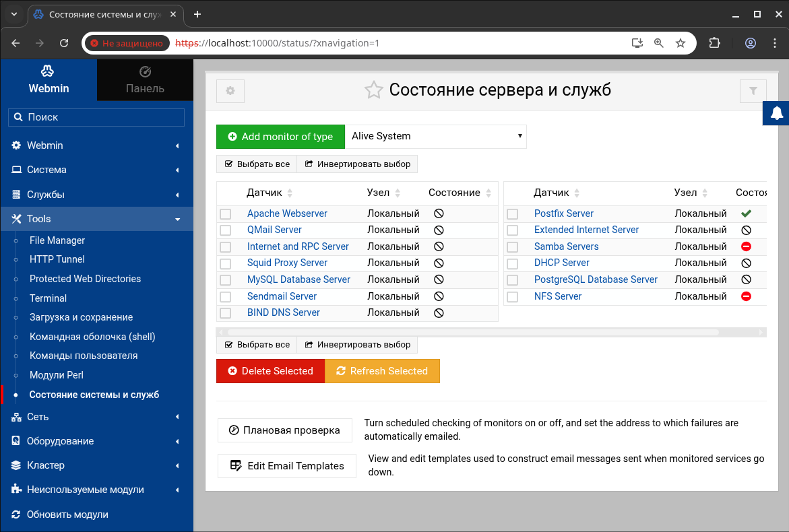Open the MySQL Database Server link

pyautogui.click(x=298, y=279)
